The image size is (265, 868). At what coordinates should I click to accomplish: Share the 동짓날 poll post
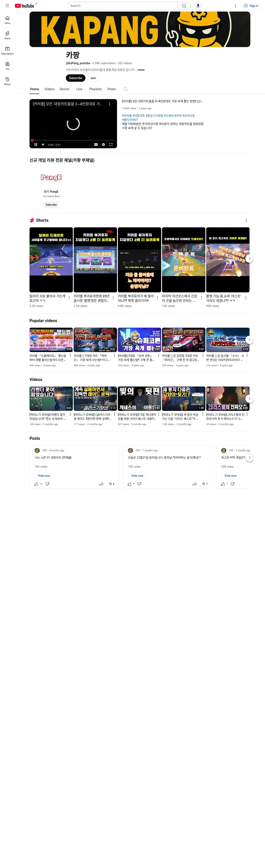(195, 484)
